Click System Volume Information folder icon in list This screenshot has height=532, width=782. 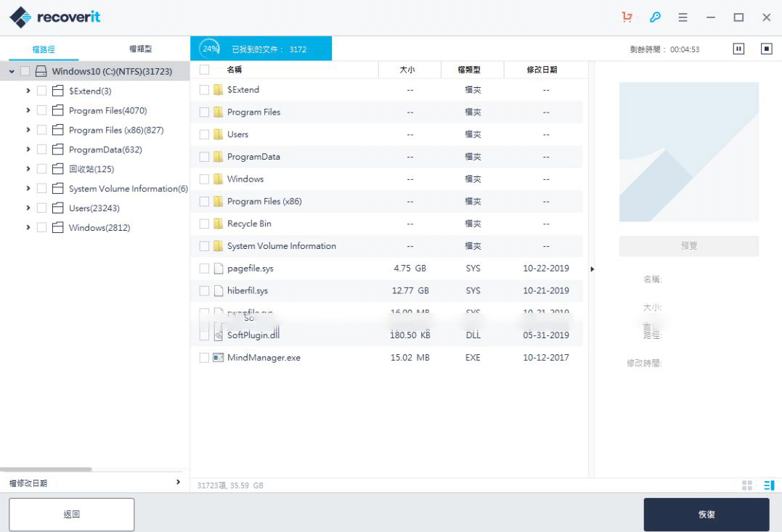(218, 246)
